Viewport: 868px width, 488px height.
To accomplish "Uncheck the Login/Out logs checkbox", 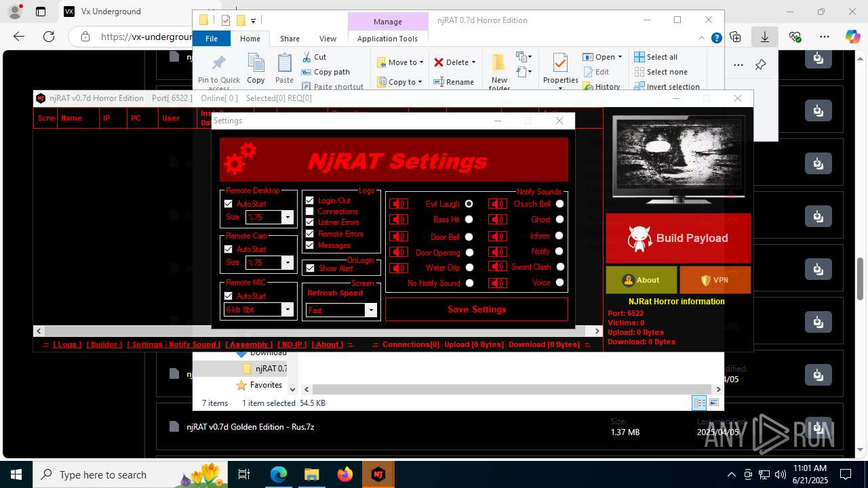I will (x=310, y=201).
